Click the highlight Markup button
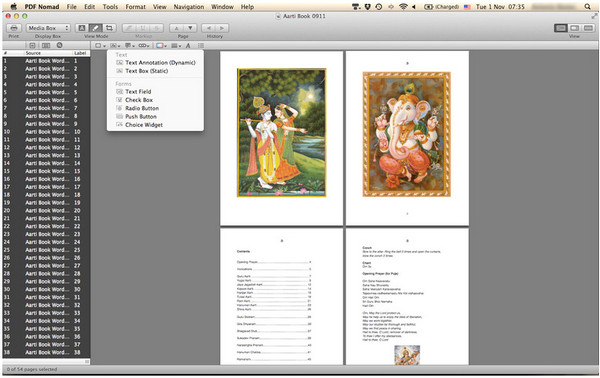Viewport: 600px width, 378px height. (x=129, y=28)
